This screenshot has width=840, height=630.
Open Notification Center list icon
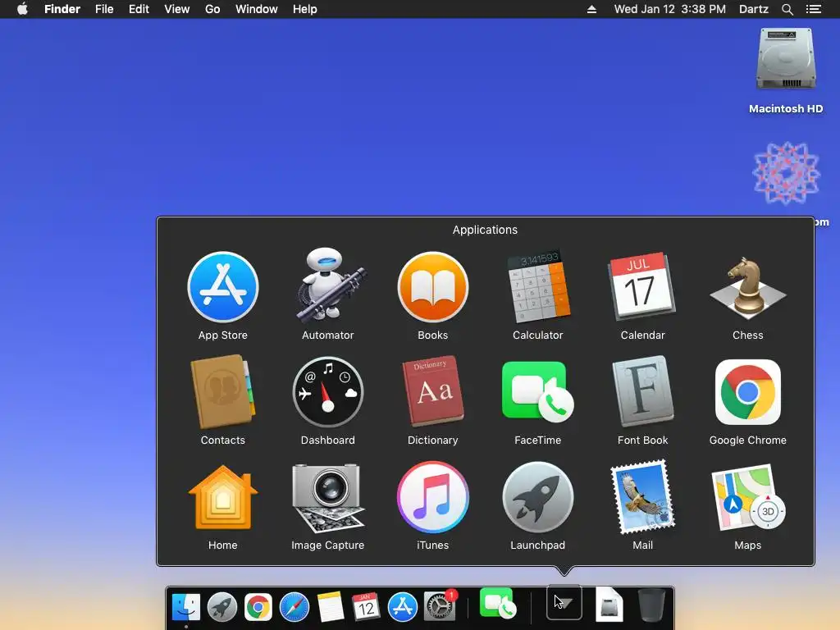(813, 9)
